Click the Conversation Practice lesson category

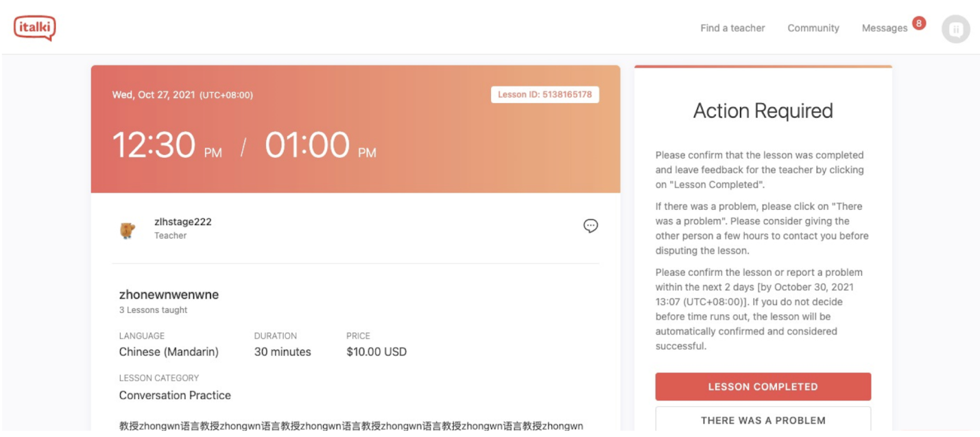(175, 395)
